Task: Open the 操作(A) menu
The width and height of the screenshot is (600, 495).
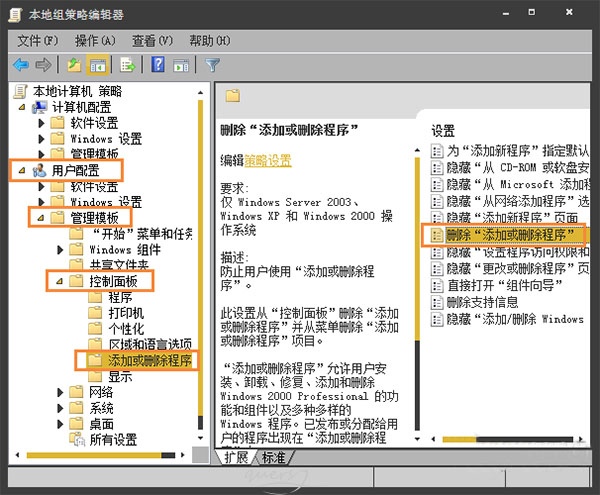Action: pos(95,40)
